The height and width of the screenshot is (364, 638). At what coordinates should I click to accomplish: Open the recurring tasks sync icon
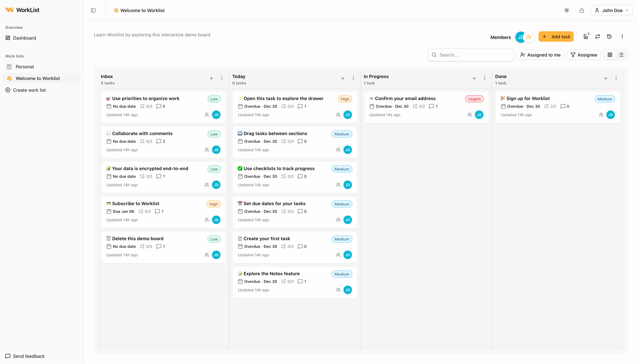point(597,36)
